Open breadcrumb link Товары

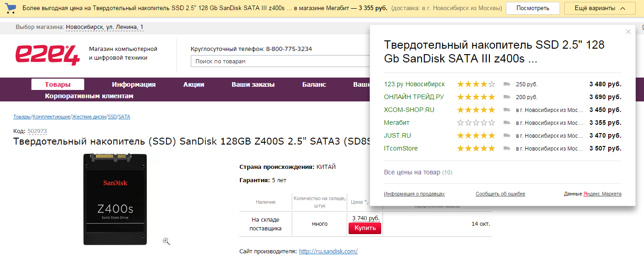pos(22,117)
